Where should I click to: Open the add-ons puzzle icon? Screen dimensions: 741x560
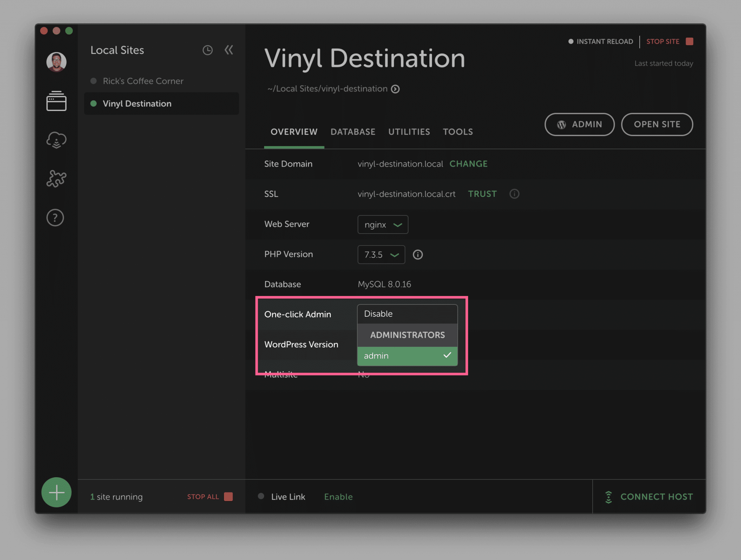pos(56,179)
